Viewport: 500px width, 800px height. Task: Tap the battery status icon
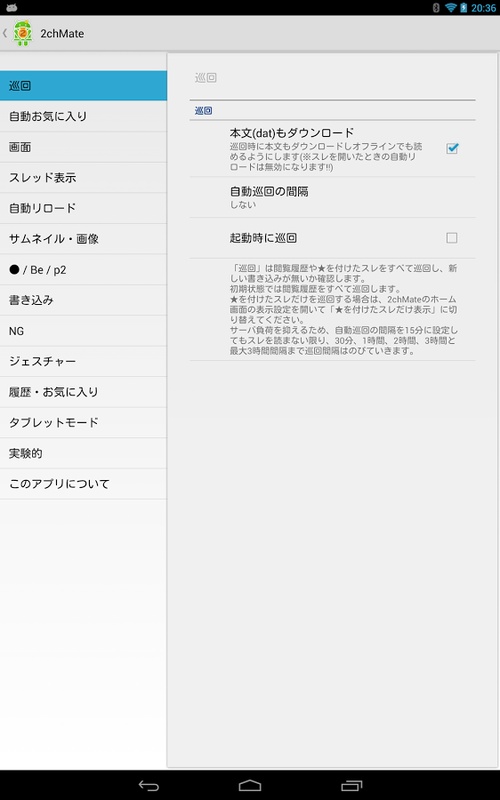click(463, 8)
